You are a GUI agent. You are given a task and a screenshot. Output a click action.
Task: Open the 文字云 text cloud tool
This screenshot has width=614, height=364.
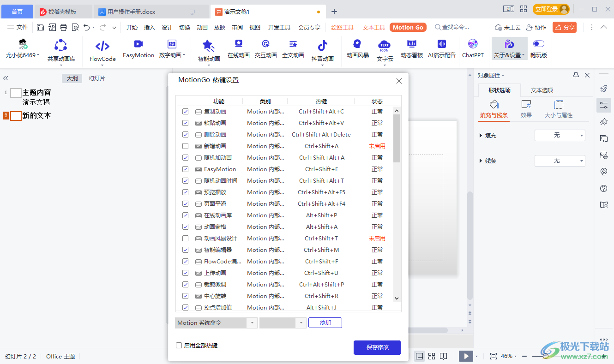pyautogui.click(x=385, y=50)
